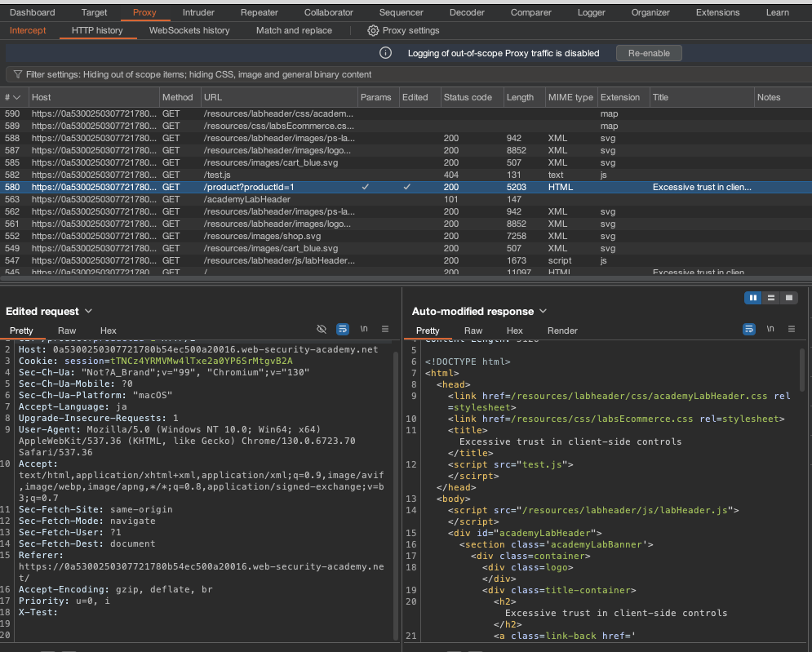Switch to the Sequencer tab

(x=401, y=12)
